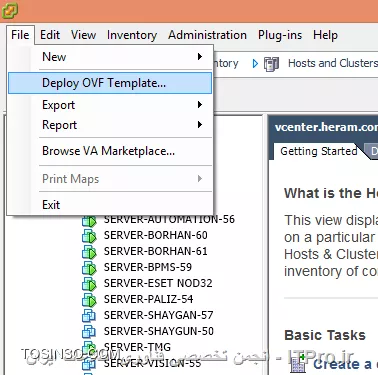Select SERVER-SHAYGAN-57 in the inventory tree
The width and height of the screenshot is (378, 375).
point(158,315)
